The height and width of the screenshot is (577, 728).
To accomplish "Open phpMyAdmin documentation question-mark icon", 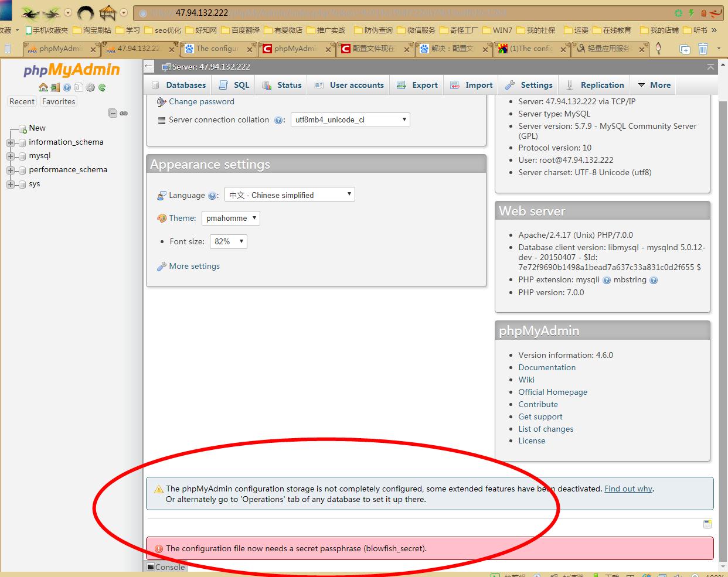I will tap(67, 87).
